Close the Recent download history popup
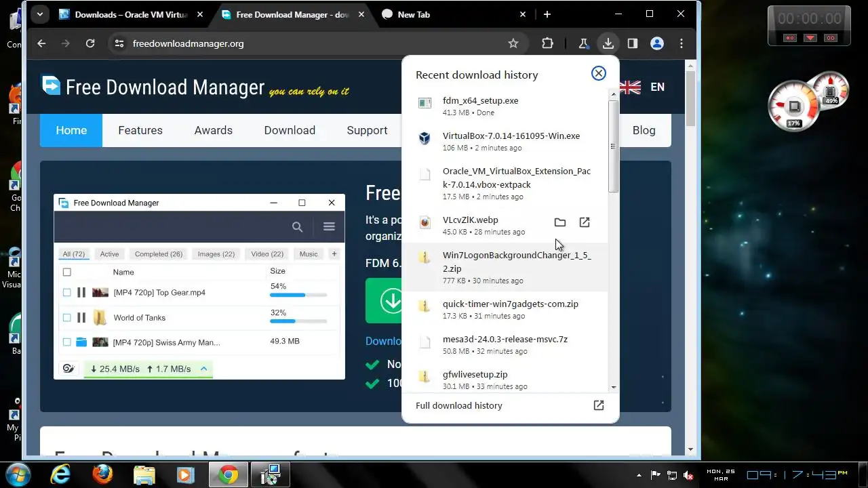 [x=598, y=73]
